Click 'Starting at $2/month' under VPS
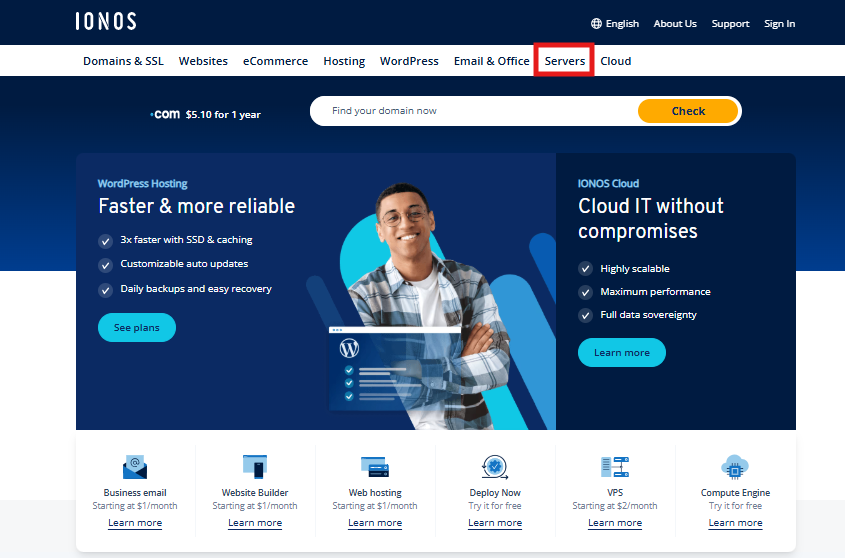Viewport: 845px width, 558px height. pyautogui.click(x=615, y=506)
